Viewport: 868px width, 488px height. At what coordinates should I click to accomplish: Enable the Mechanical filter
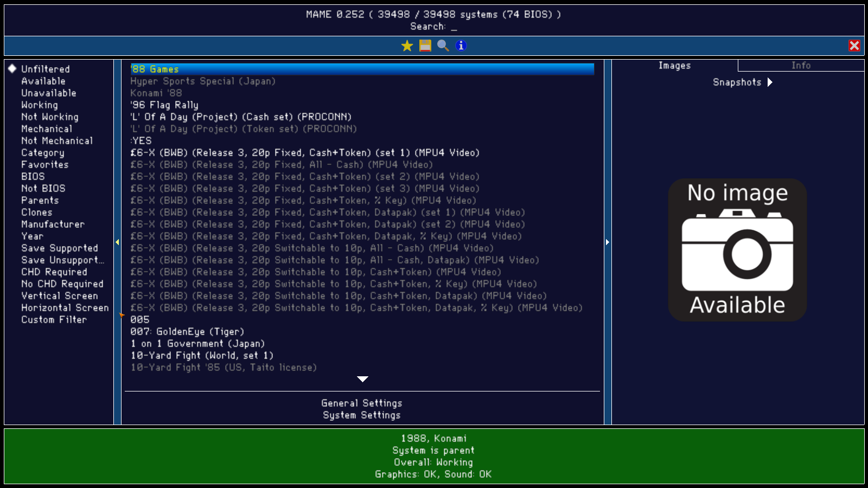(46, 129)
